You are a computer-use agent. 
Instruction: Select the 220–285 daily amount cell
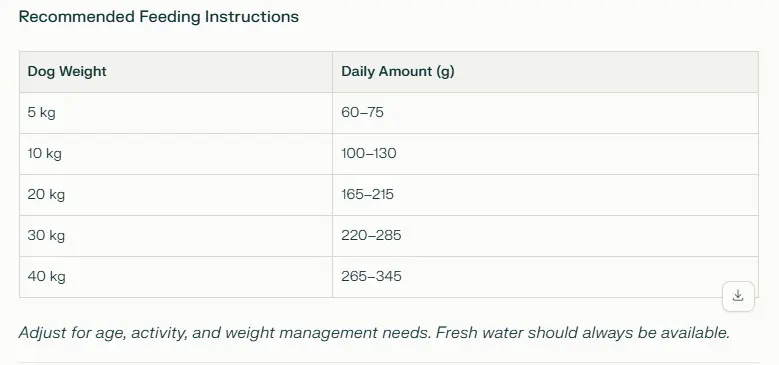tap(545, 236)
